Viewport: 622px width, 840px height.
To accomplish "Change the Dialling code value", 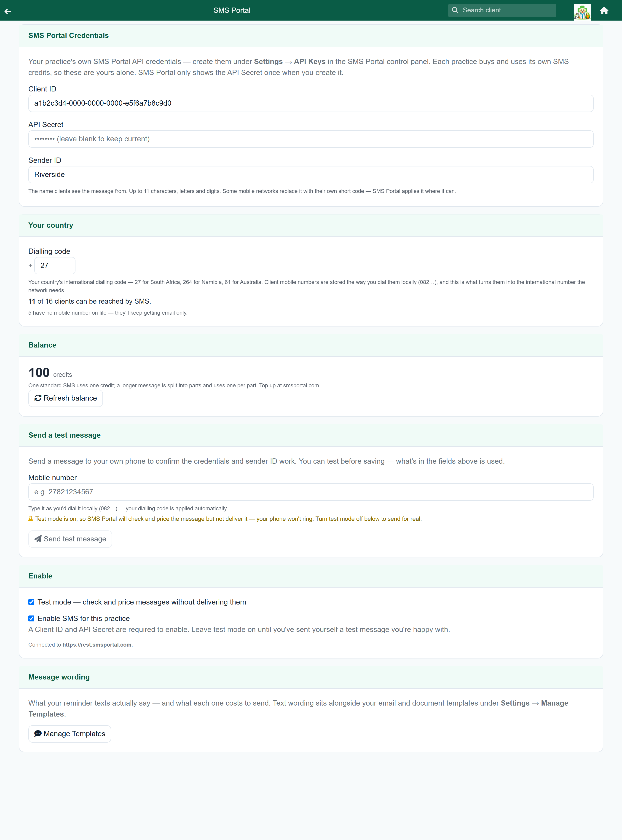I will tap(55, 265).
